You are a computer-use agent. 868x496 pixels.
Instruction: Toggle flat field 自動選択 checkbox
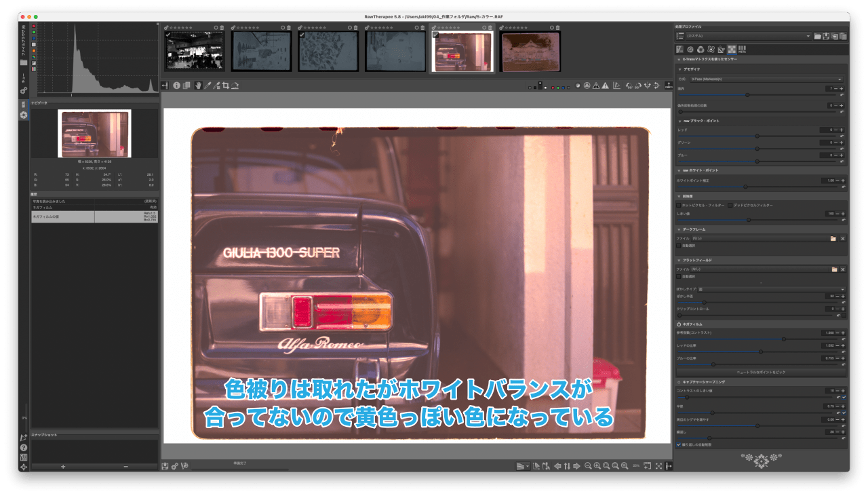tap(679, 276)
